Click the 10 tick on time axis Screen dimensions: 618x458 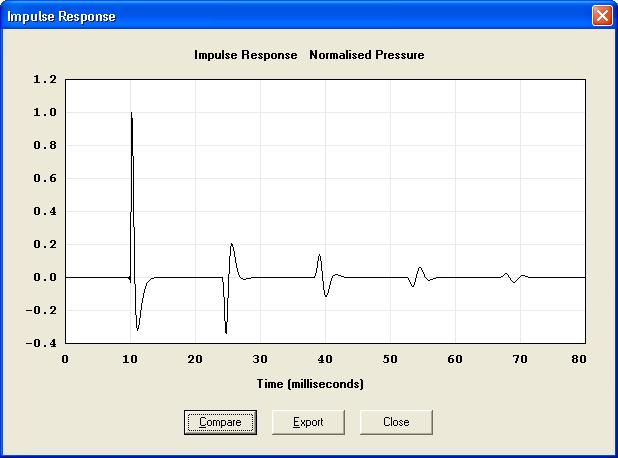(130, 359)
